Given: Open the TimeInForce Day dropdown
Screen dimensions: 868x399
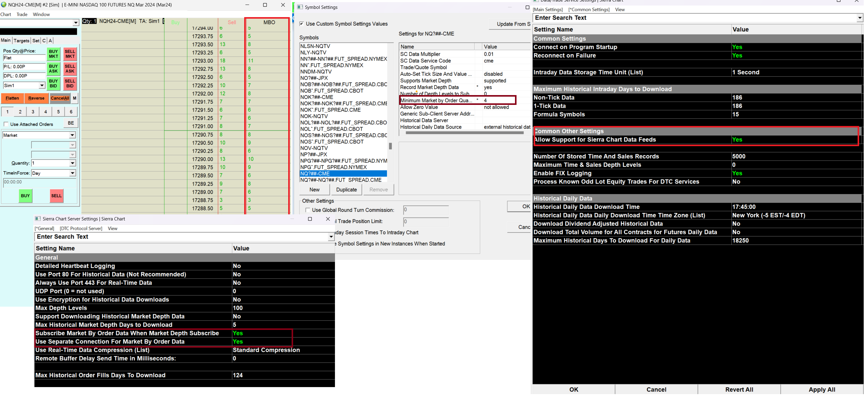Looking at the screenshot, I should click(72, 173).
